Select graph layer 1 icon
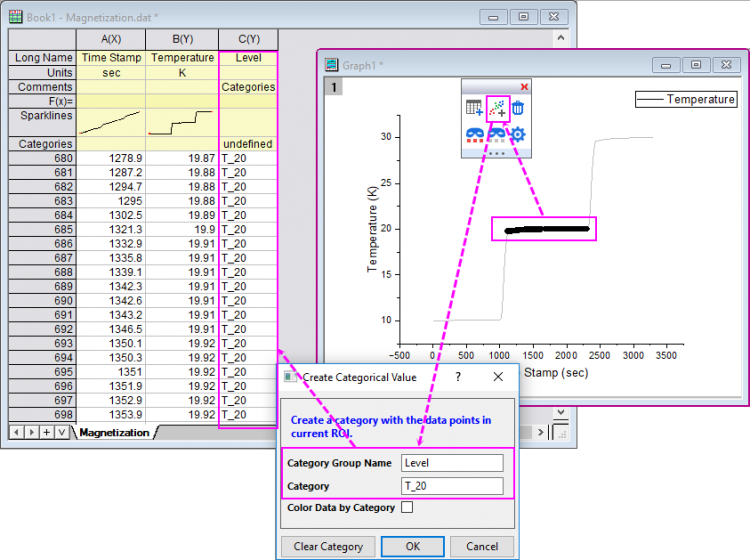This screenshot has height=560, width=750. 334,87
